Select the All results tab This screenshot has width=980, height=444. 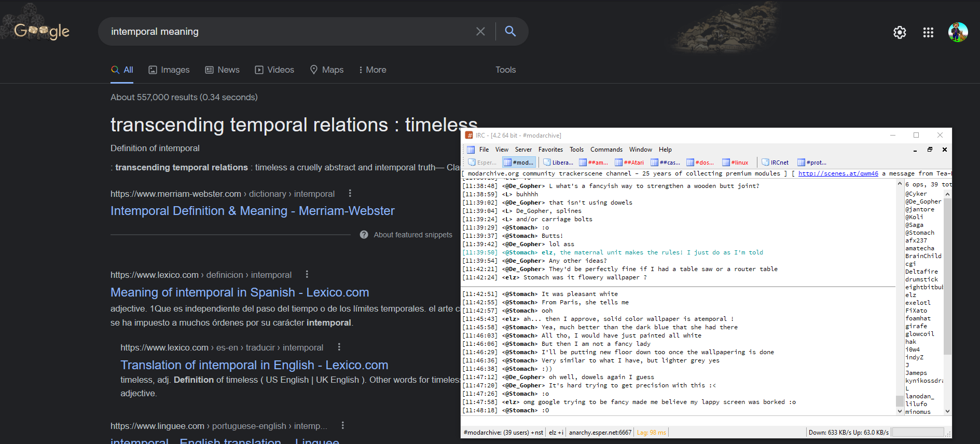(122, 70)
